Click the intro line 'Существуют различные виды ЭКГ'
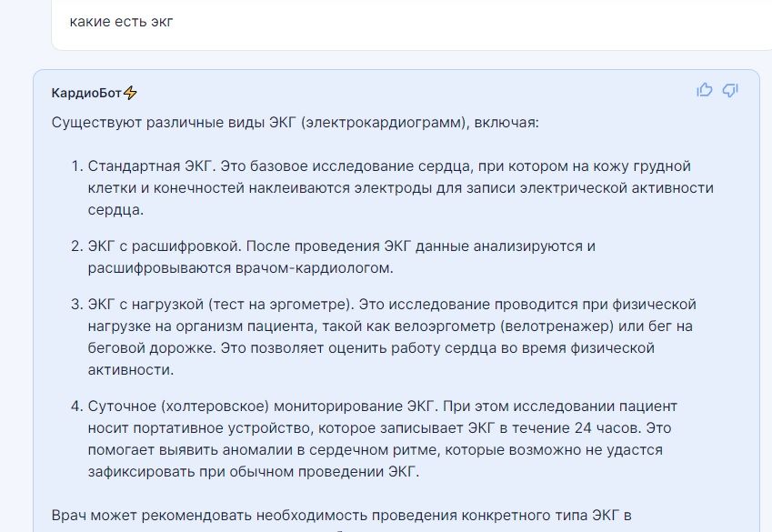This screenshot has height=532, width=772. [296, 122]
